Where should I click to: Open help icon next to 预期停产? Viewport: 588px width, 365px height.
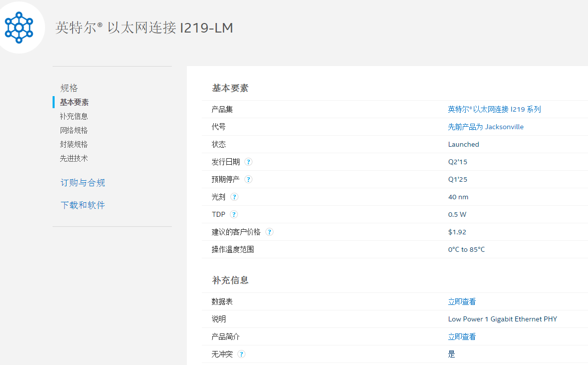[248, 180]
